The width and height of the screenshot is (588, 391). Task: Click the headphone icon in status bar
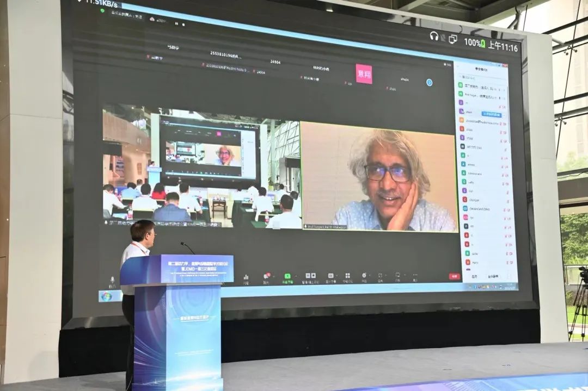coord(434,36)
